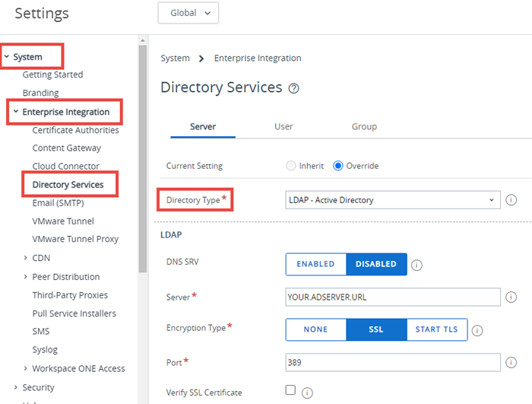Viewport: 532px width, 404px height.
Task: Open the Global organization dropdown
Action: tap(188, 13)
